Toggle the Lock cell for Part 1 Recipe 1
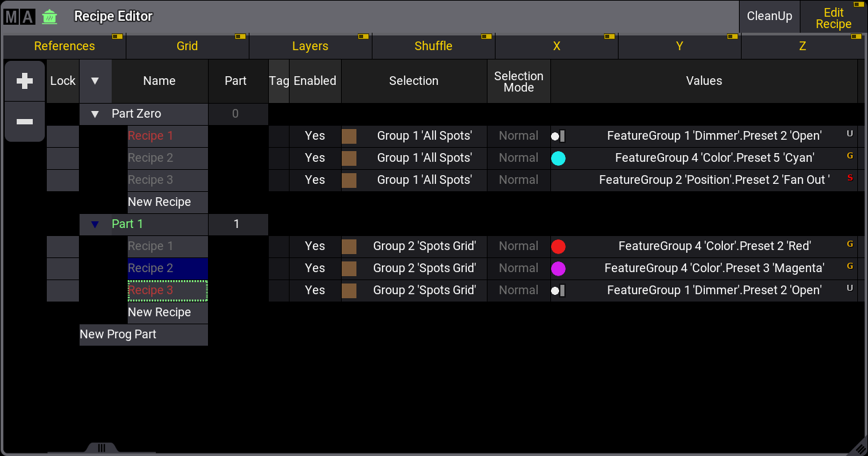The height and width of the screenshot is (456, 868). 63,246
